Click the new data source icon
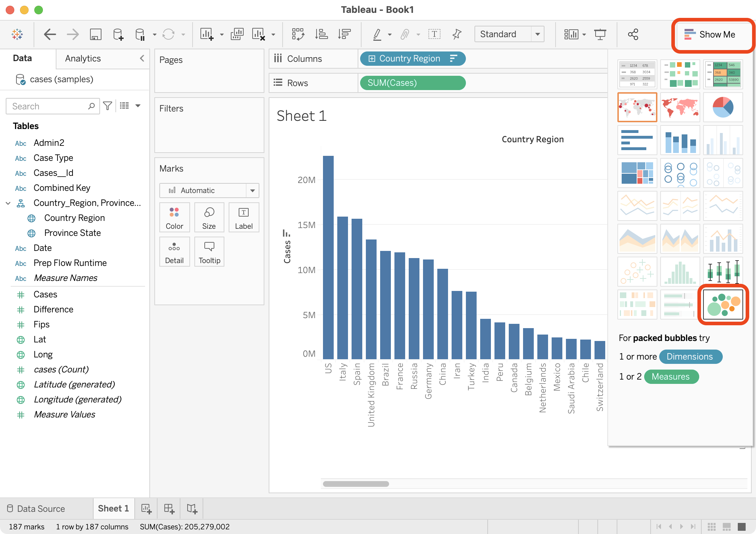 tap(118, 34)
